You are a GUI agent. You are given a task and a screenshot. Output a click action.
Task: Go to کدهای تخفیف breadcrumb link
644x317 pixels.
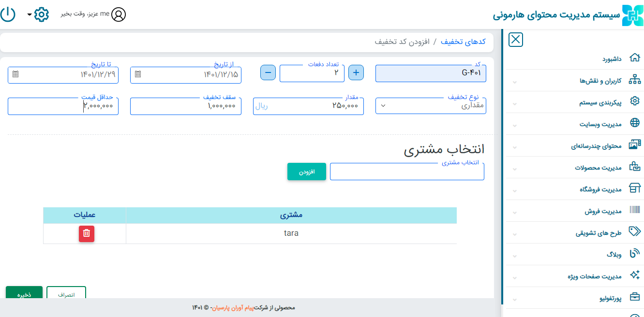[463, 42]
